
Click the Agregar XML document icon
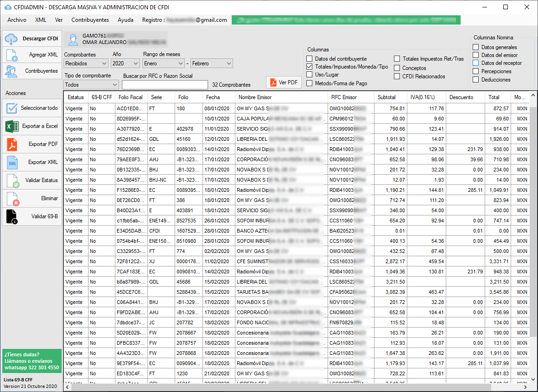(x=11, y=55)
